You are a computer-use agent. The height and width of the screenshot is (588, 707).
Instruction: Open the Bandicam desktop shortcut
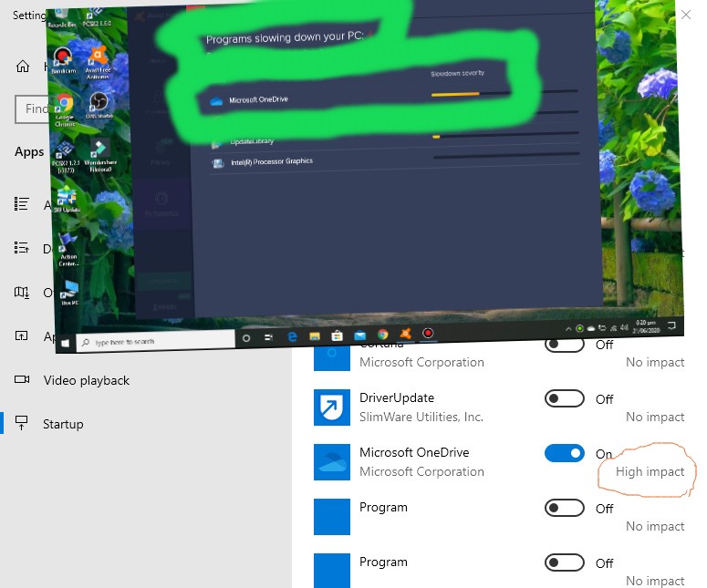click(63, 61)
